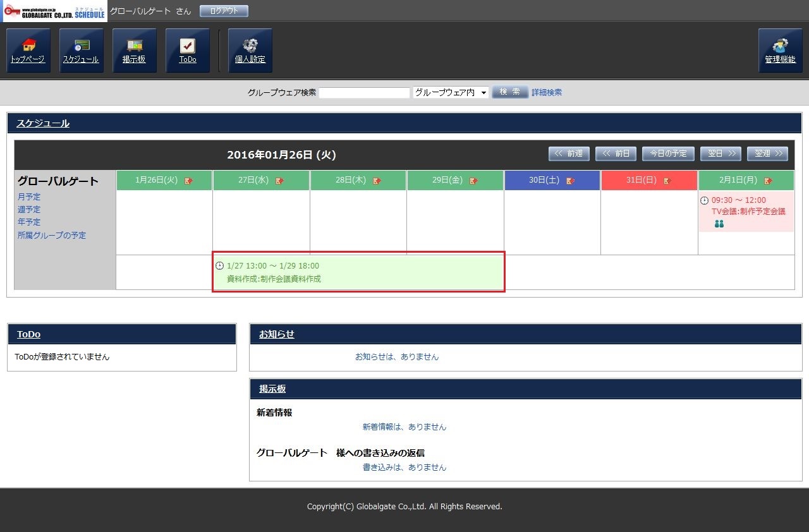Expand the グループウェア内 search scope dropdown
The width and height of the screenshot is (809, 532).
click(x=451, y=92)
